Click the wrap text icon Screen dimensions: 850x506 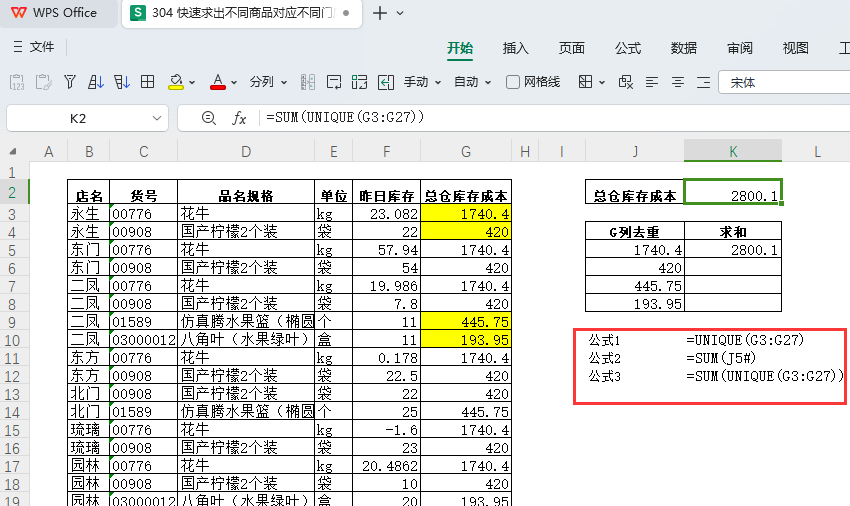334,82
